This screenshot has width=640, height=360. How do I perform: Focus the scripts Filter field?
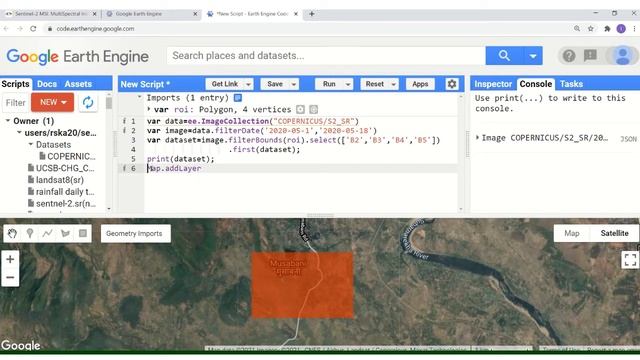tap(16, 102)
